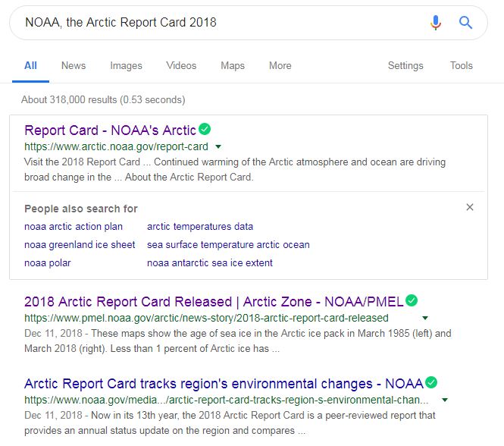
Task: Open the Videos search tab
Action: (x=181, y=66)
